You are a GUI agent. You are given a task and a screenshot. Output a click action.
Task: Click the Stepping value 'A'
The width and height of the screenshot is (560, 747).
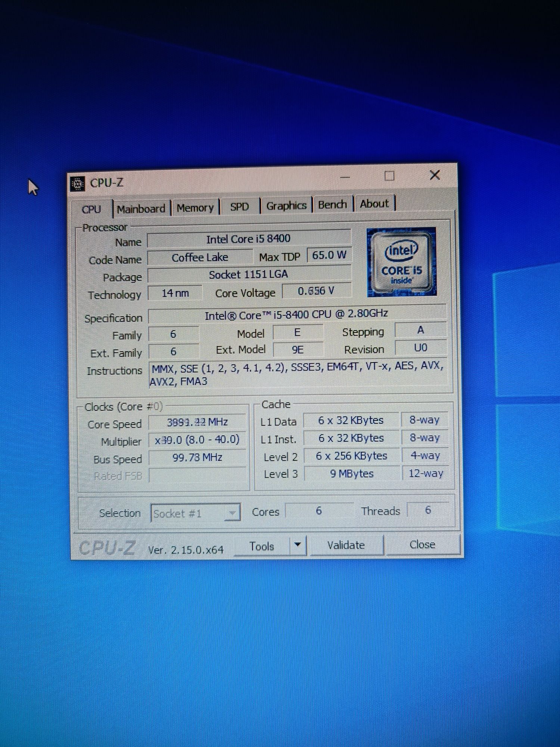[420, 330]
